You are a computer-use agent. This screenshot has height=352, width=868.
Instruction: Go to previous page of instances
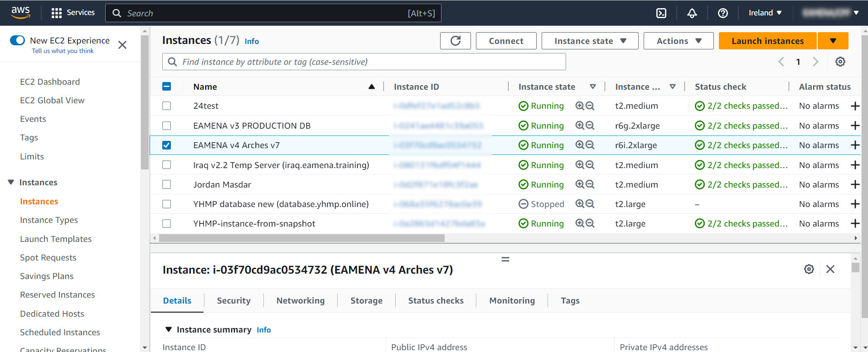781,62
